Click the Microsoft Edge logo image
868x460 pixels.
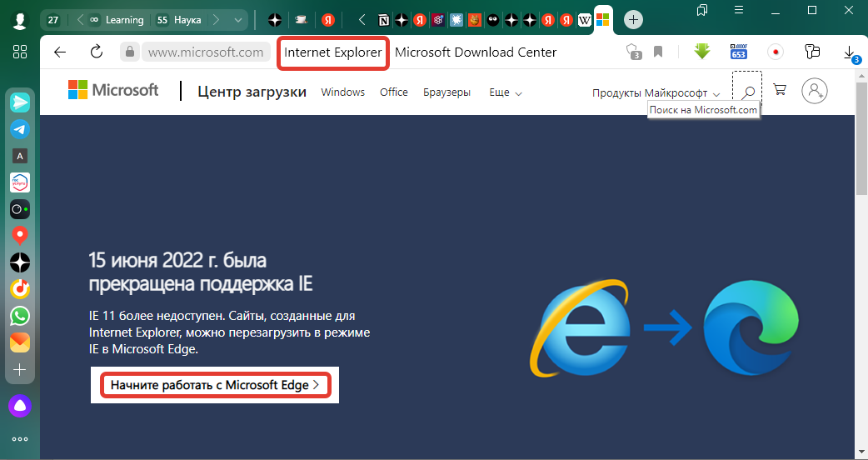pyautogui.click(x=751, y=327)
